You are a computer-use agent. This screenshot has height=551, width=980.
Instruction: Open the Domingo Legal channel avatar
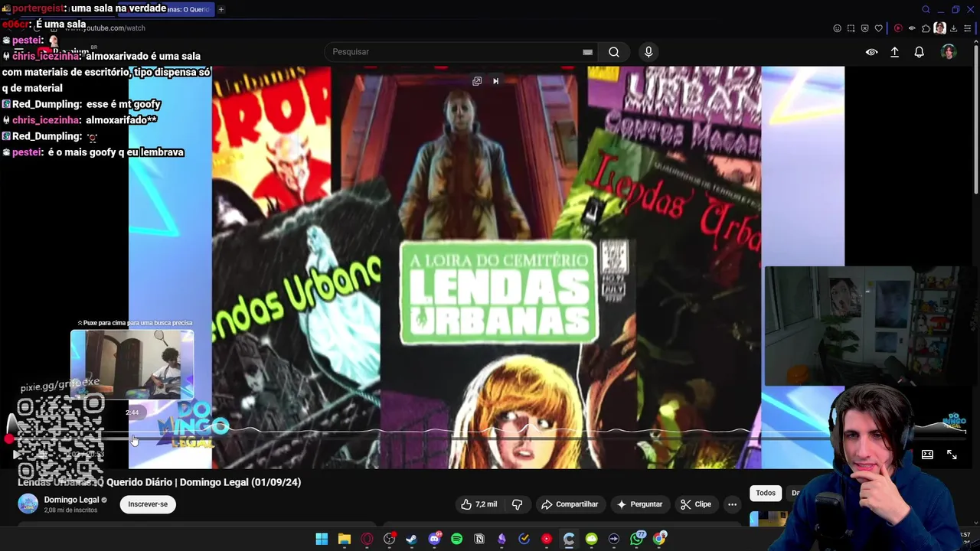[28, 504]
